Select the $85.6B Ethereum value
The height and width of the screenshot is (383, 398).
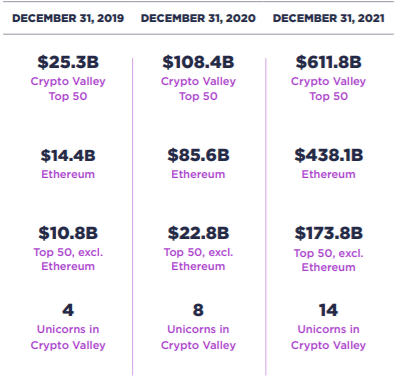tap(198, 155)
